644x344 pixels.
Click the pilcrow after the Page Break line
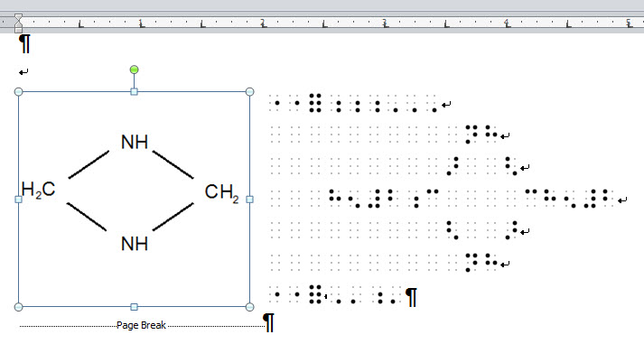[x=268, y=322]
